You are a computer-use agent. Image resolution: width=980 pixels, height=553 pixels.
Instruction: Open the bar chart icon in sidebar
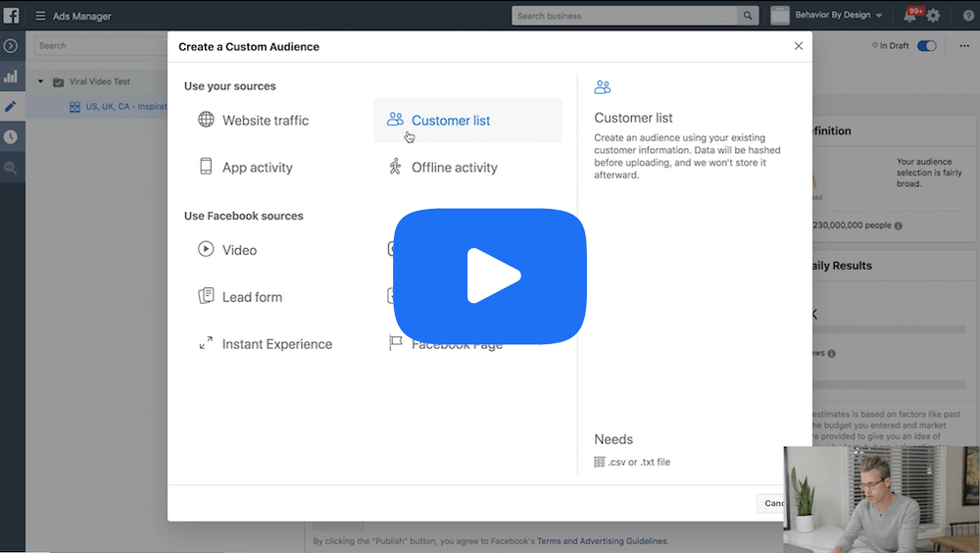click(11, 76)
